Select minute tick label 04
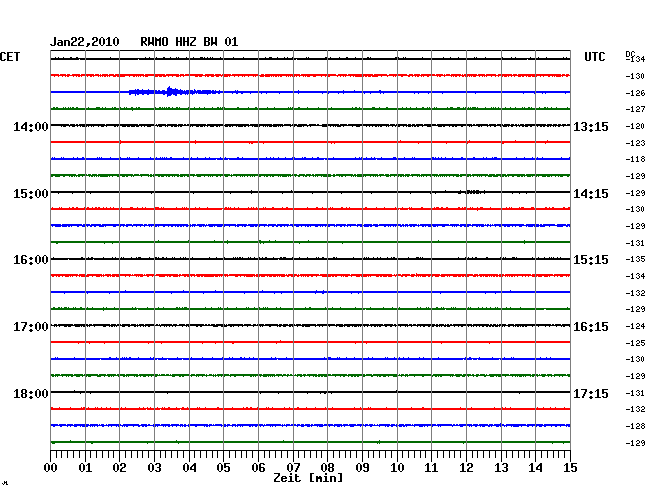 189,468
